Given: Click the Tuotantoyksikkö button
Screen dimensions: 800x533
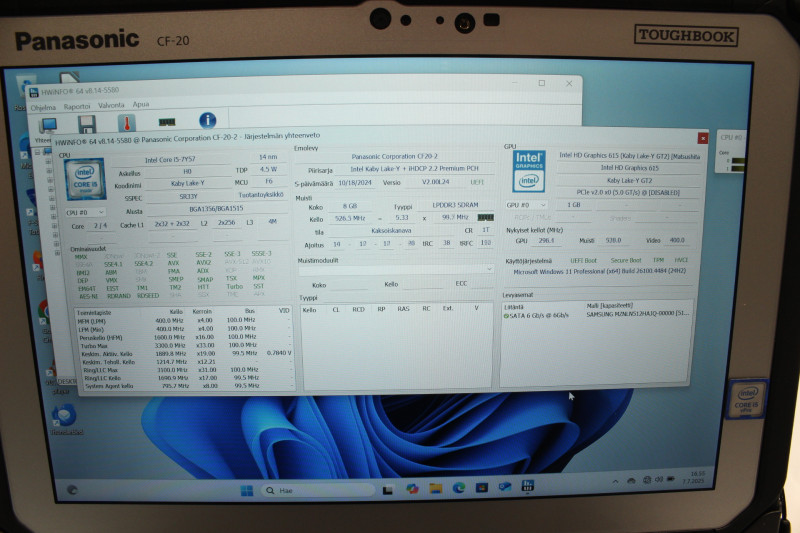Looking at the screenshot, I should [x=261, y=195].
